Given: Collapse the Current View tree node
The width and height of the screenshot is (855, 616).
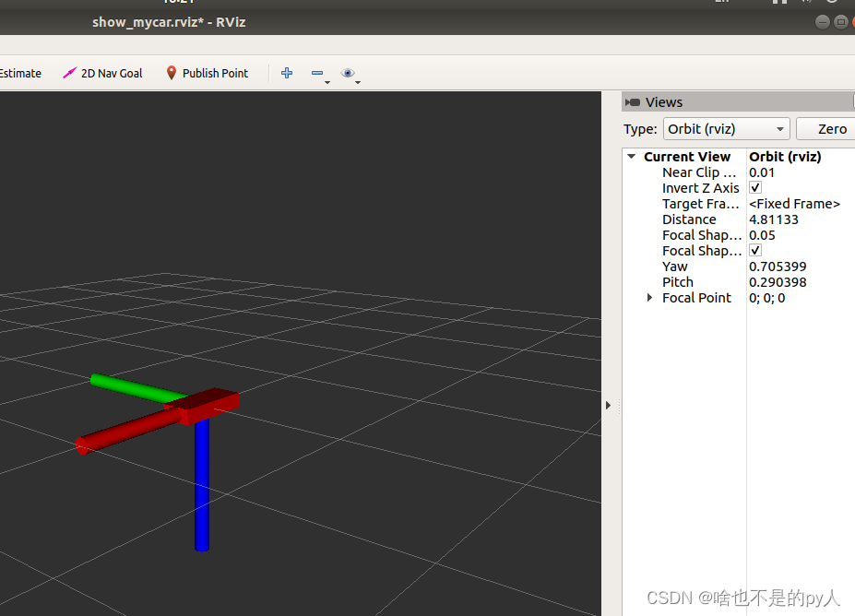Looking at the screenshot, I should 632,157.
